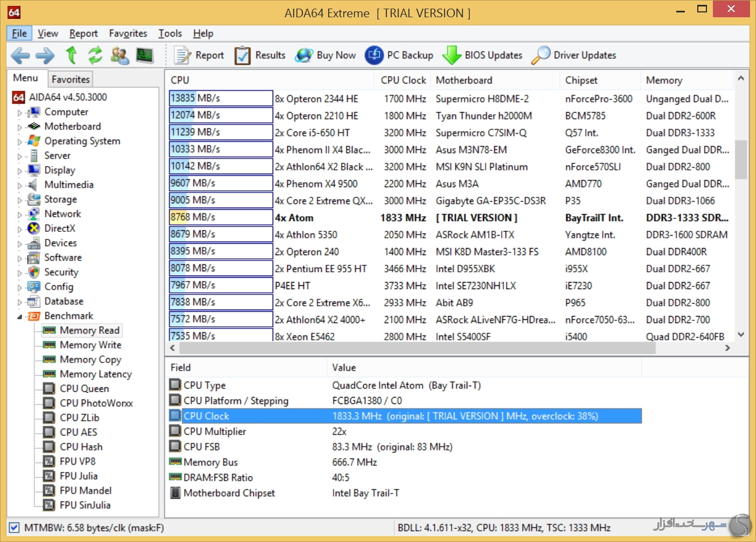The height and width of the screenshot is (542, 756).
Task: Check for Driver Updates
Action: tap(573, 55)
